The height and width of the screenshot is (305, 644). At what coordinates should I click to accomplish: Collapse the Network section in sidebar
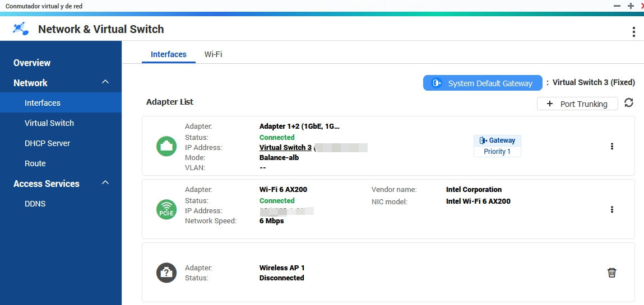pos(105,83)
